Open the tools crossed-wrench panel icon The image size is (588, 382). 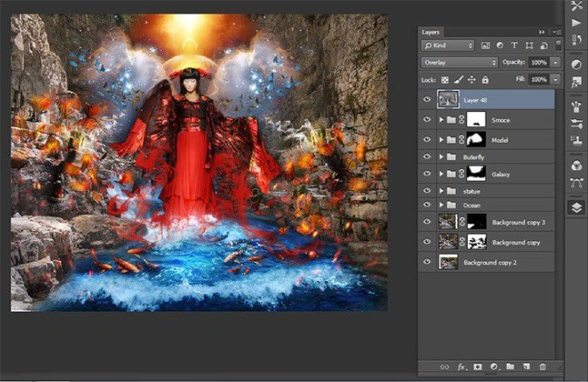pyautogui.click(x=577, y=6)
